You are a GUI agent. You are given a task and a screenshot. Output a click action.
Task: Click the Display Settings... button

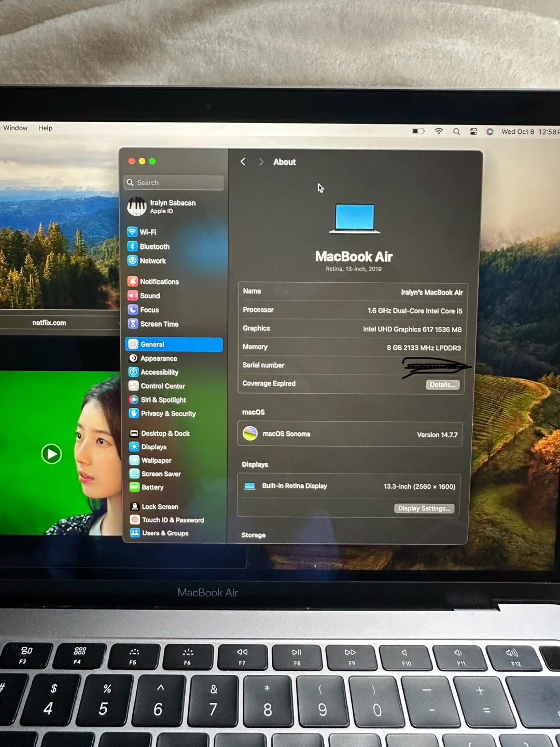(424, 508)
